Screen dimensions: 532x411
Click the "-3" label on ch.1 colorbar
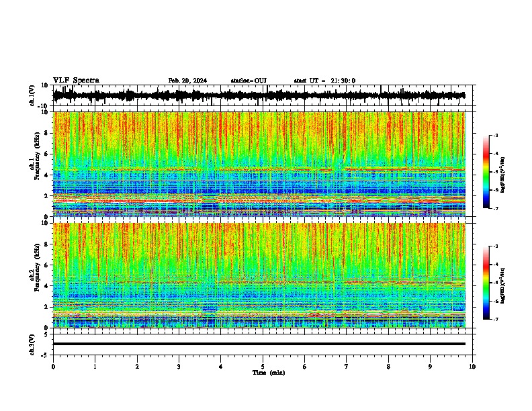click(495, 135)
